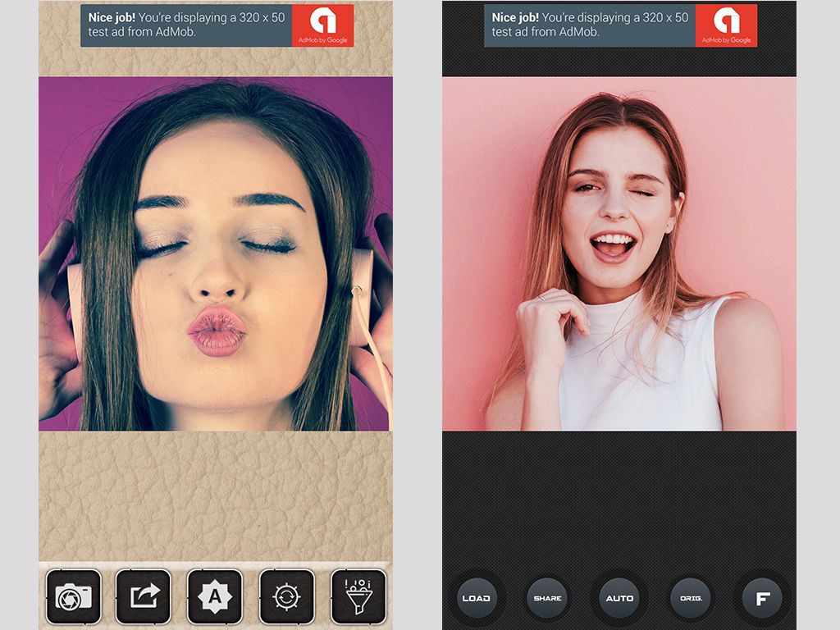Tap the beige leather area below the left photo
This screenshot has width=840, height=630.
(216, 492)
